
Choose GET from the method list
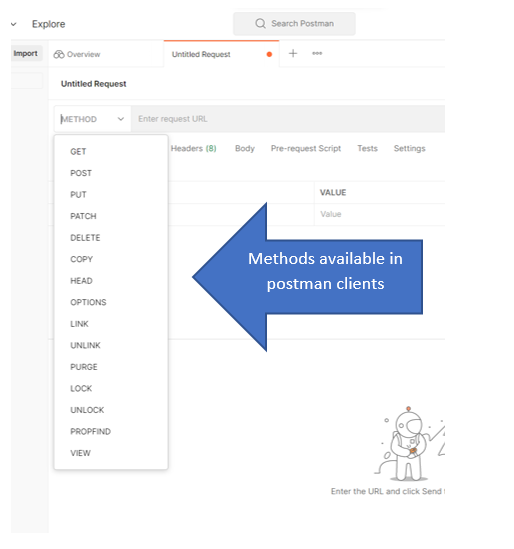tap(111, 152)
